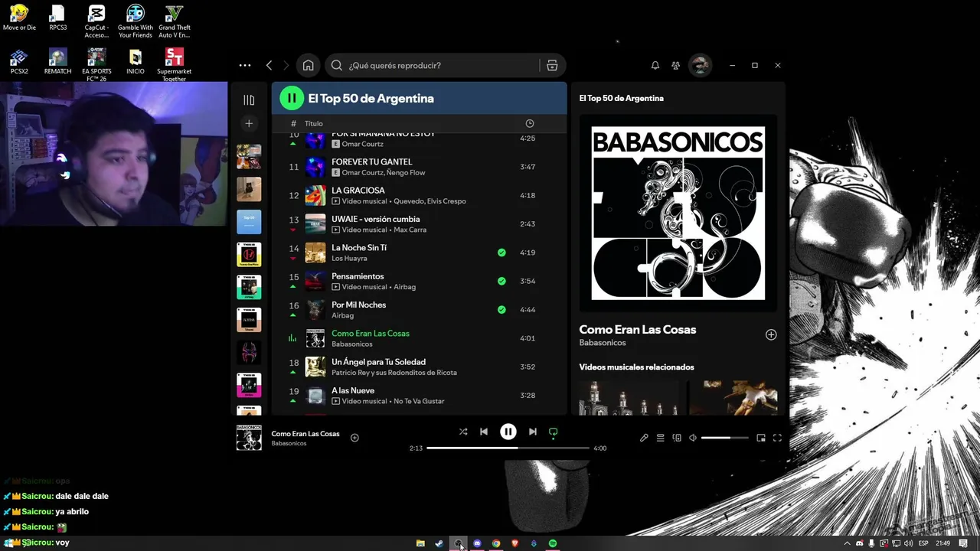Add current song to liked in player bar
The image size is (980, 551).
coord(354,438)
